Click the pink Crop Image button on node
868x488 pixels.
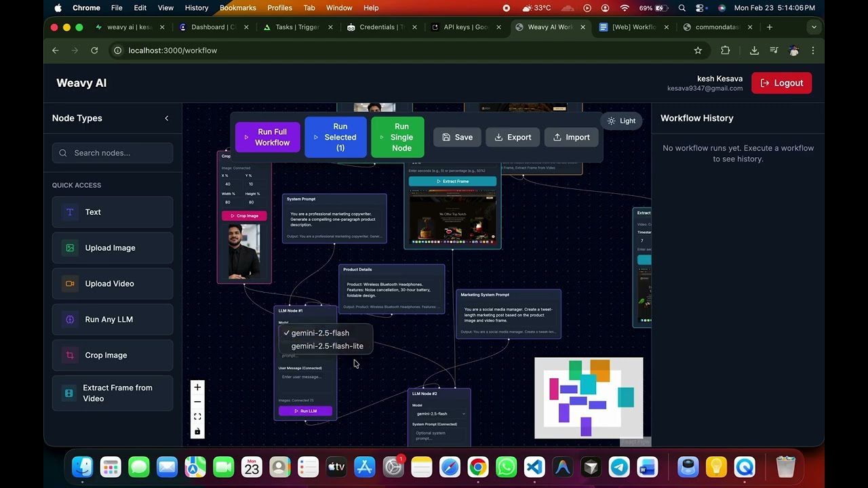point(244,216)
